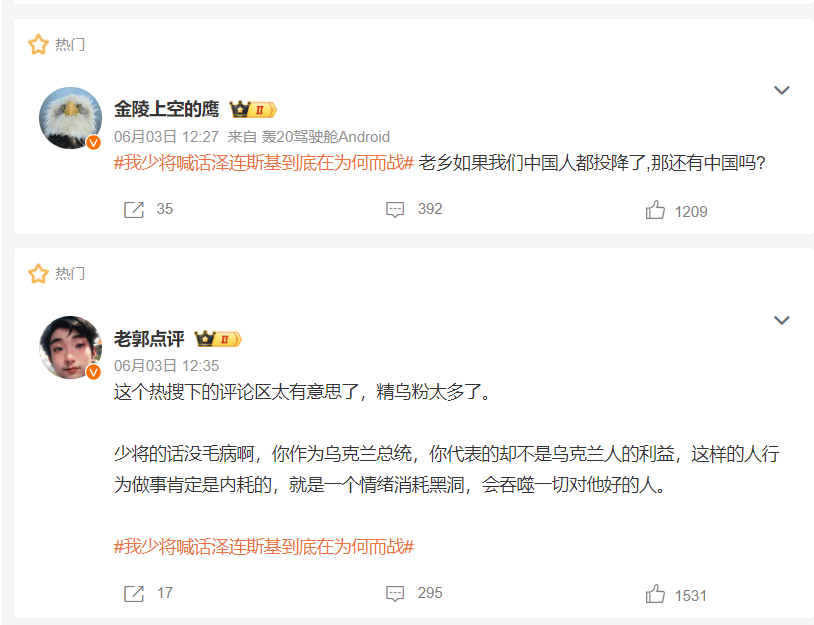This screenshot has height=625, width=814.
Task: Click crown membership badge beside 老郭点评
Action: point(218,339)
